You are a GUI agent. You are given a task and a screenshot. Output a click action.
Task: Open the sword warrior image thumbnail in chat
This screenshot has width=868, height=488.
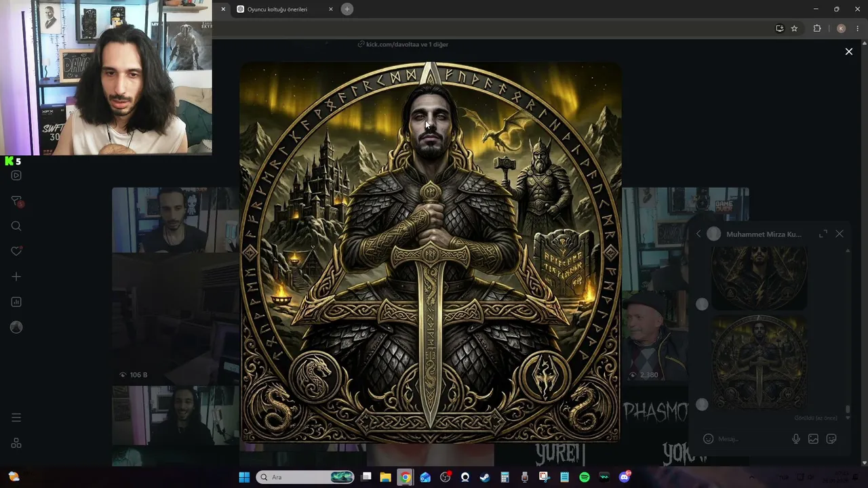pyautogui.click(x=759, y=362)
